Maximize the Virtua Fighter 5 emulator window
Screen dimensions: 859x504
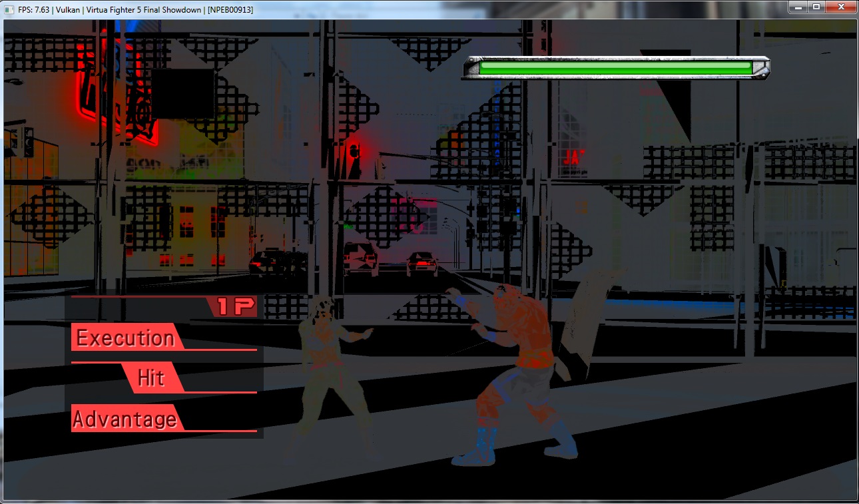pyautogui.click(x=816, y=7)
